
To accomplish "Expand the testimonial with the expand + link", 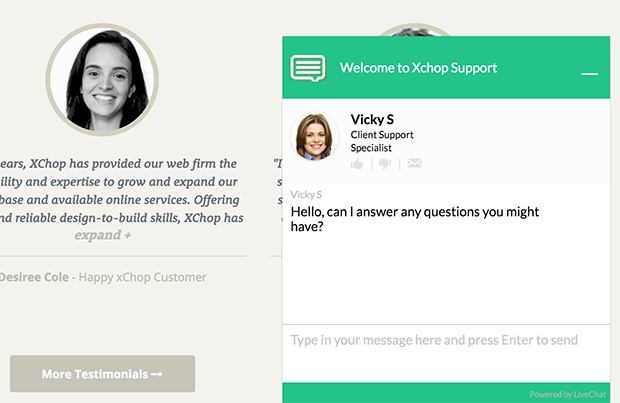I will coord(102,236).
